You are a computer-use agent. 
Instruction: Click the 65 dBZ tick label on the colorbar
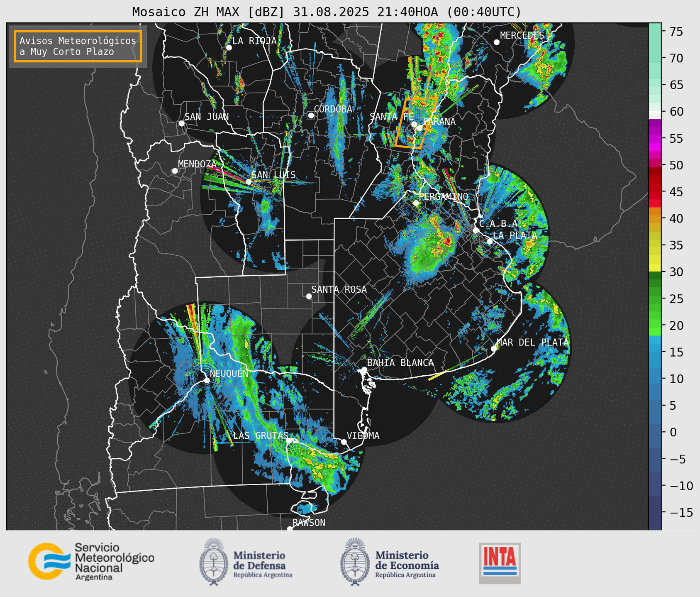(676, 85)
